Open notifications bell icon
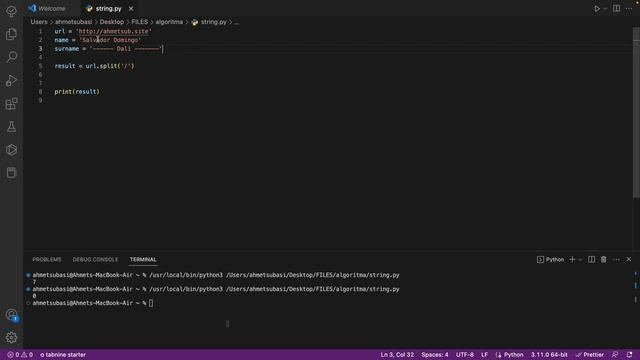Image resolution: width=640 pixels, height=360 pixels. 629,355
